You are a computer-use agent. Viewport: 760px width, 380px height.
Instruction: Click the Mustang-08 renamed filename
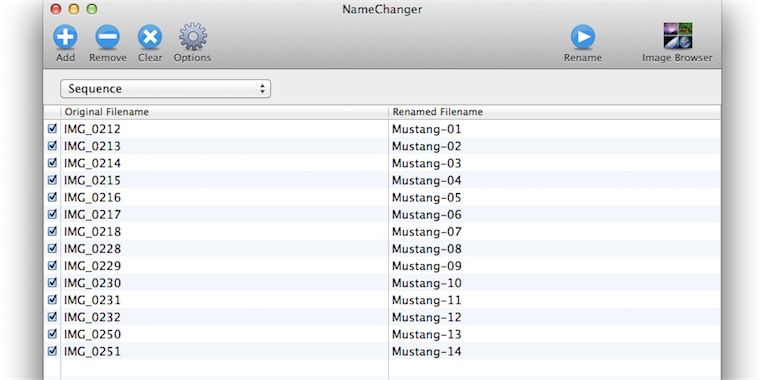[427, 249]
